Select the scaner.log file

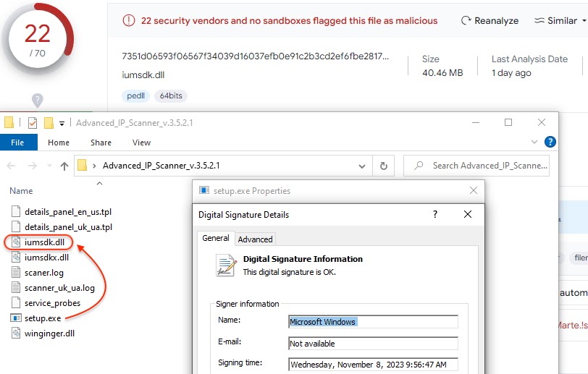(43, 273)
